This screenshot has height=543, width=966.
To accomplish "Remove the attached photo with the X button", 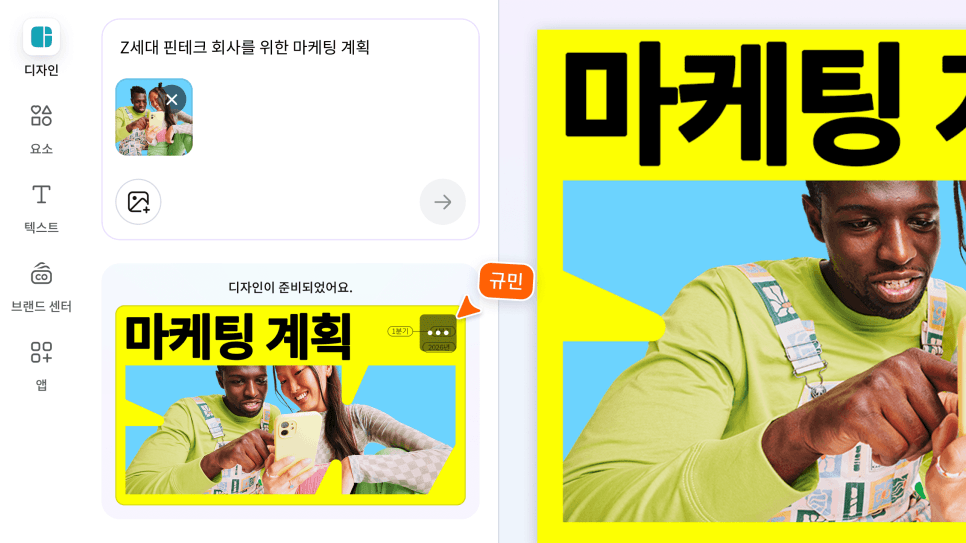I will [x=172, y=99].
